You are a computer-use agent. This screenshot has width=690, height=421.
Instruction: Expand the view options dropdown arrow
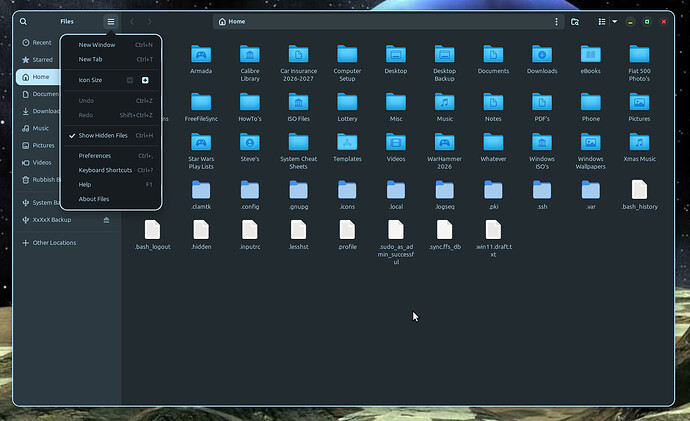[x=614, y=21]
